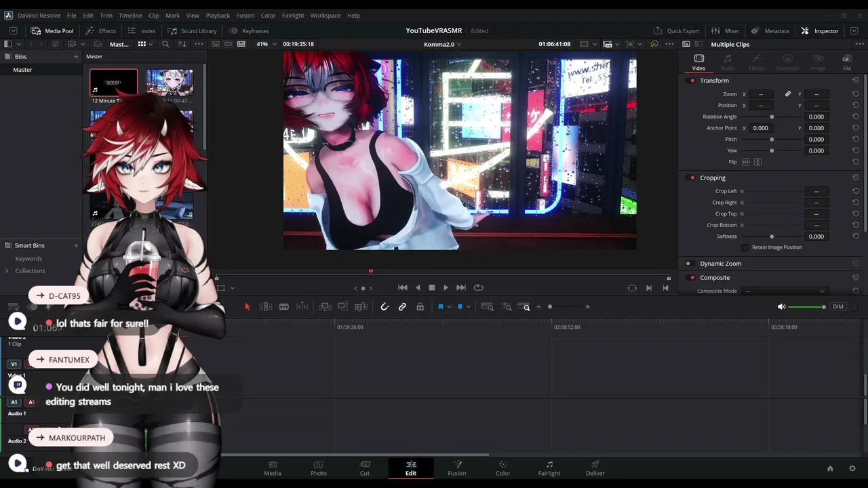Open the marker color dropdown arrow
Screen dimensions: 868x488
(x=468, y=307)
